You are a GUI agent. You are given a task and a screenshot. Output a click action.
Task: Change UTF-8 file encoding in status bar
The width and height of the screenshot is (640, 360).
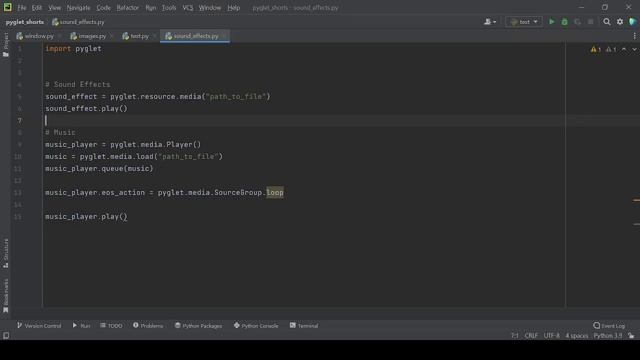(x=552, y=336)
